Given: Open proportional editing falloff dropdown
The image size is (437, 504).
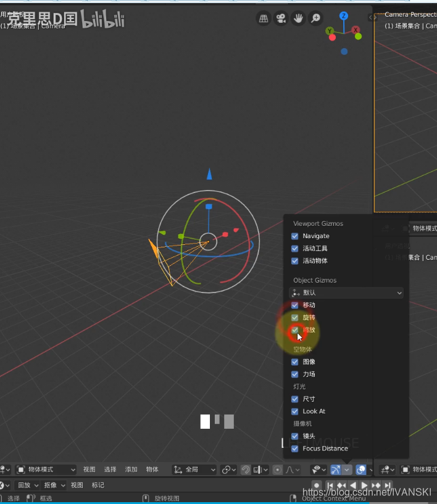Looking at the screenshot, I should pyautogui.click(x=293, y=469).
